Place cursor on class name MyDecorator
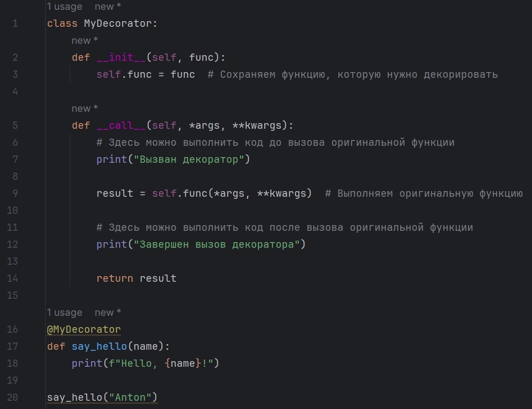The image size is (532, 409). coord(118,23)
